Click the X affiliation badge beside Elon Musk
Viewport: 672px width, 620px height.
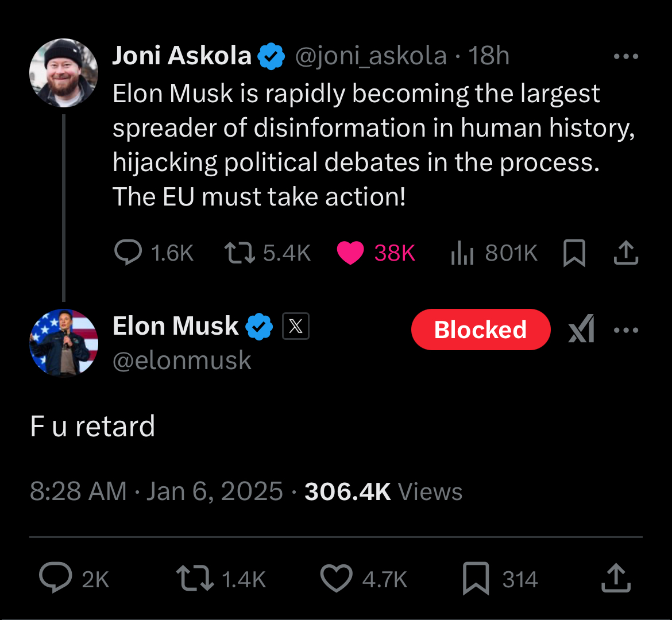[x=296, y=327]
